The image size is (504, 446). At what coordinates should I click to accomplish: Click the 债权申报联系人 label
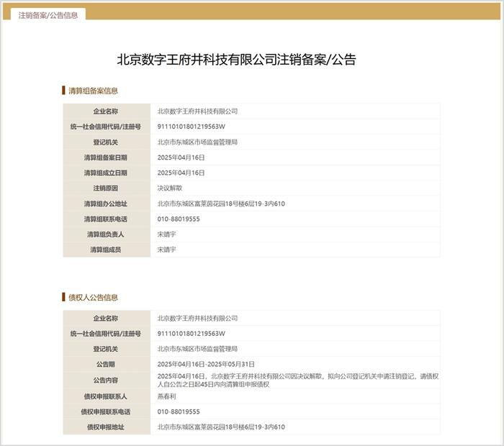pyautogui.click(x=106, y=396)
